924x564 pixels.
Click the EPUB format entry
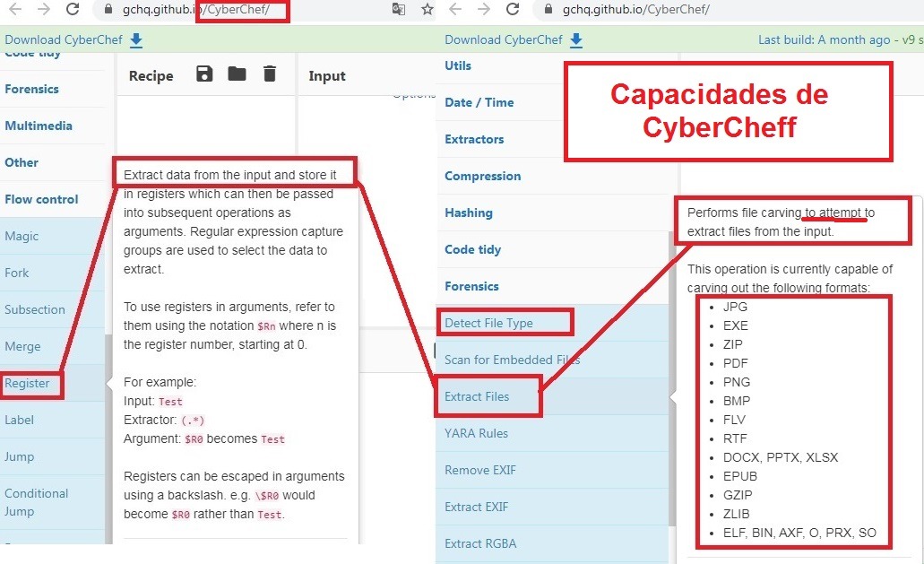740,476
